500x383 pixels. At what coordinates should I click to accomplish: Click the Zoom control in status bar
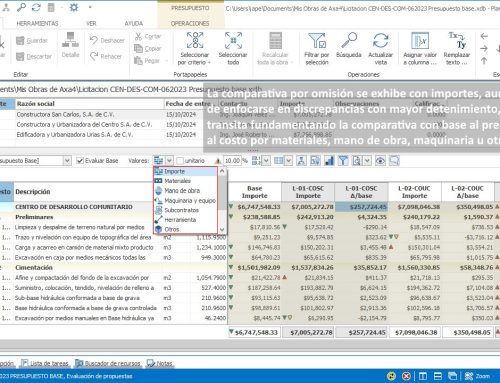point(478,376)
